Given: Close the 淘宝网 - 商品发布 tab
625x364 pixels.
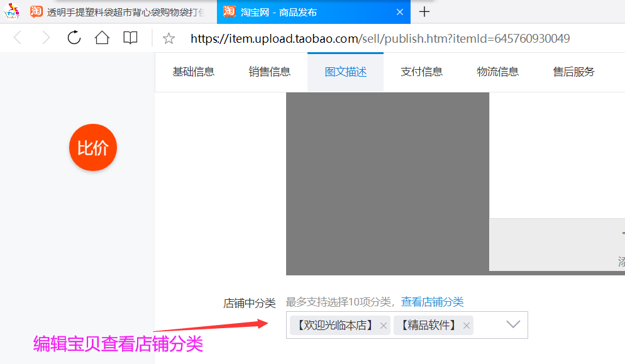Looking at the screenshot, I should click(x=400, y=12).
